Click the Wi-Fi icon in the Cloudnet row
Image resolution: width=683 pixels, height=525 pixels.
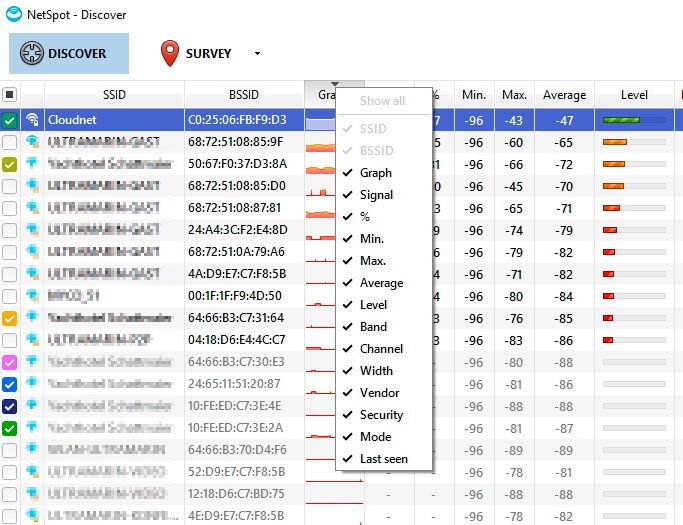[32, 119]
